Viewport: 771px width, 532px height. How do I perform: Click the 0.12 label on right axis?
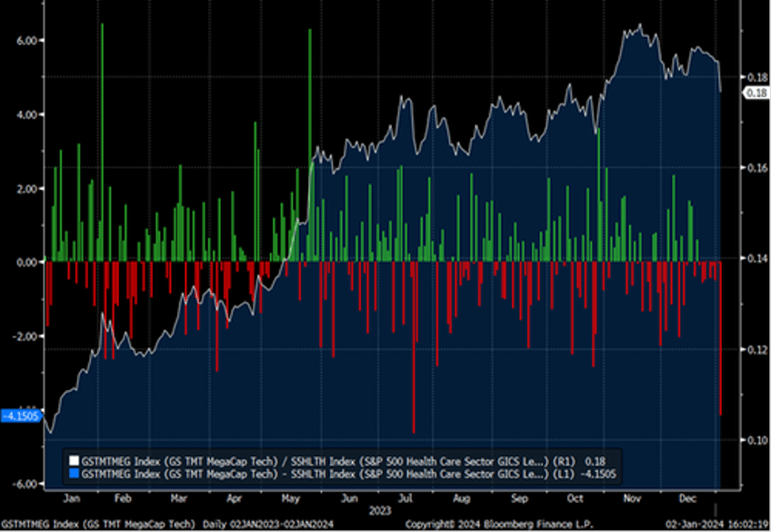coord(757,349)
